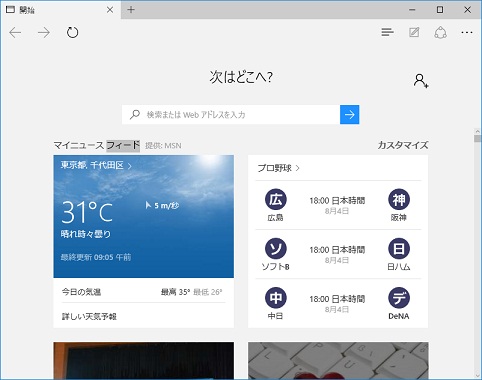Screen dimensions: 482x380
Task: Open the dark news thumbnail on the left
Action: [144, 361]
